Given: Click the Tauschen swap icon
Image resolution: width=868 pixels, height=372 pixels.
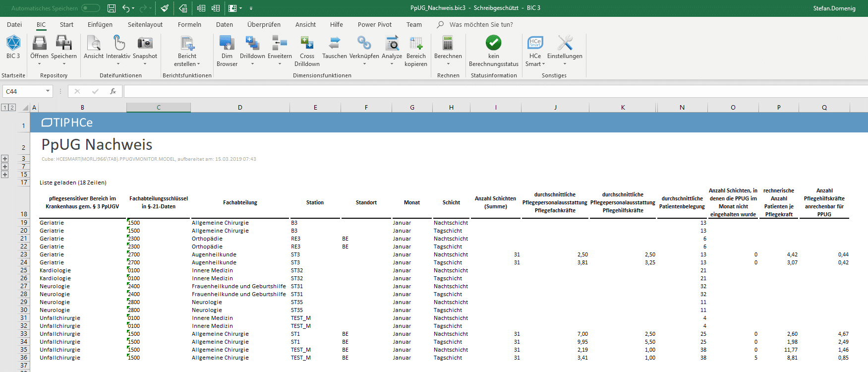Looking at the screenshot, I should click(335, 43).
